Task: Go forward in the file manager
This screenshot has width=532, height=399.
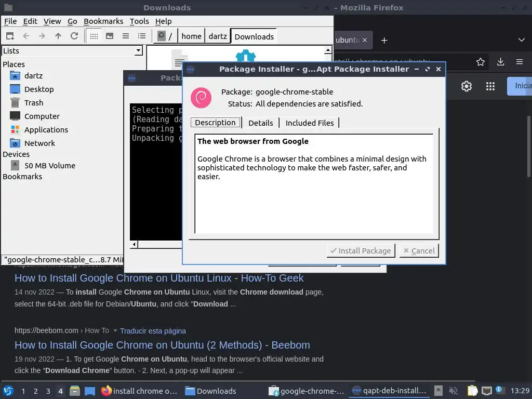Action: (42, 36)
